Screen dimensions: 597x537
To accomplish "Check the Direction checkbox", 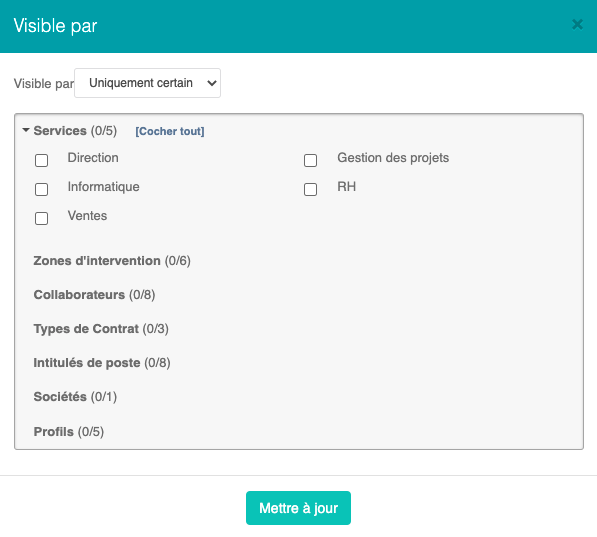I will click(42, 160).
